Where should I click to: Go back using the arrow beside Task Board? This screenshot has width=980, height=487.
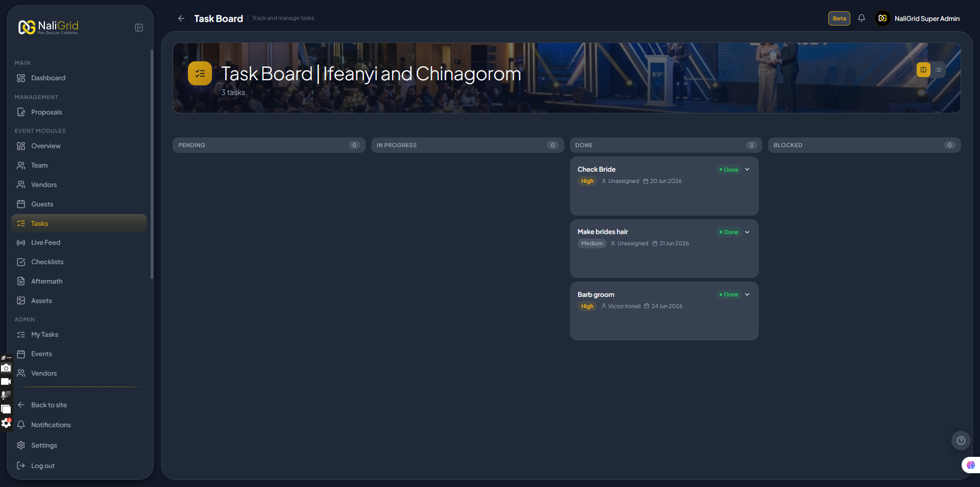tap(181, 18)
